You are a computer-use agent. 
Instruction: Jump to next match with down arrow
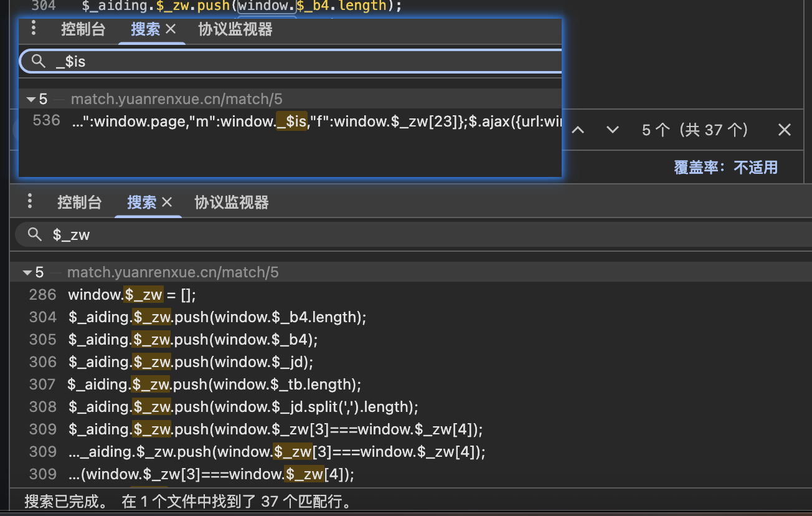tap(613, 130)
